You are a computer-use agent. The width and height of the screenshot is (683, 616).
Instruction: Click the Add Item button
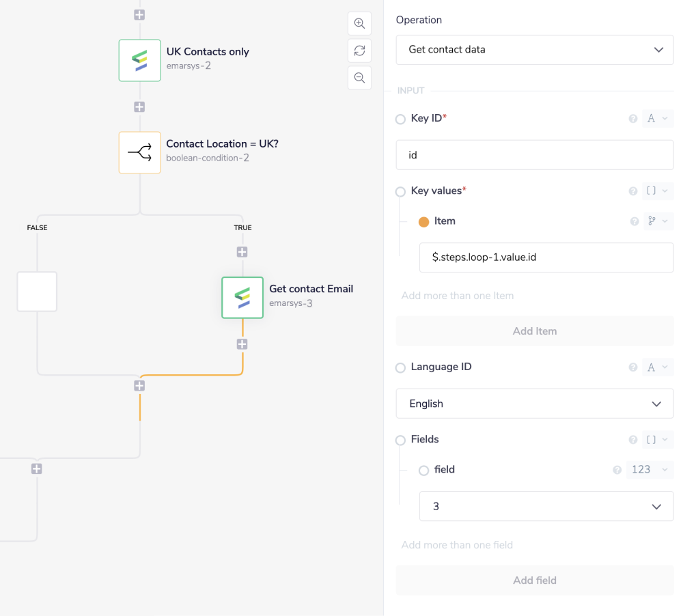tap(534, 331)
